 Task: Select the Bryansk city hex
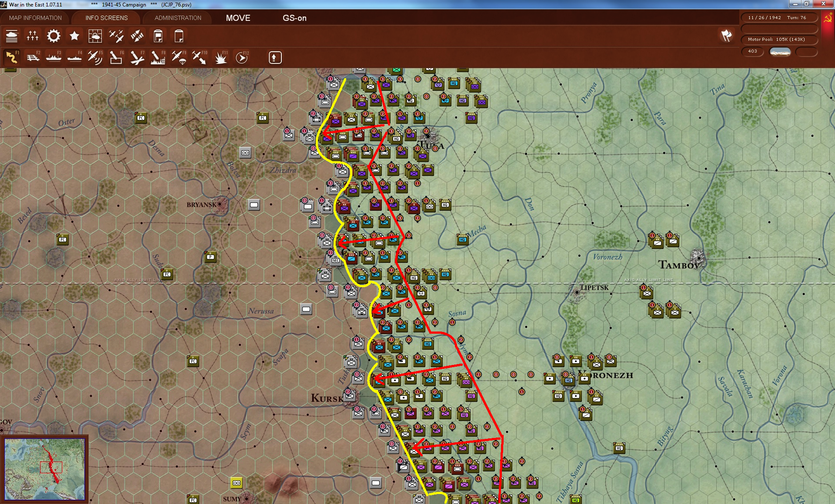point(220,204)
